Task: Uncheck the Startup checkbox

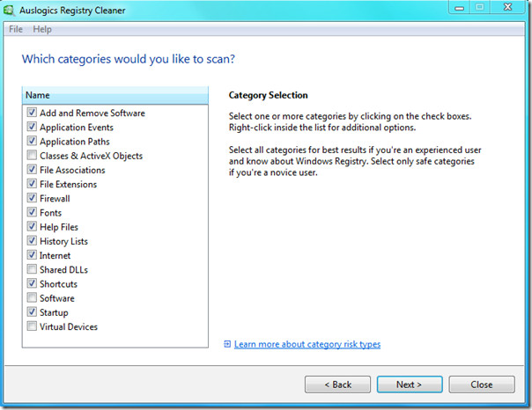Action: 32,311
